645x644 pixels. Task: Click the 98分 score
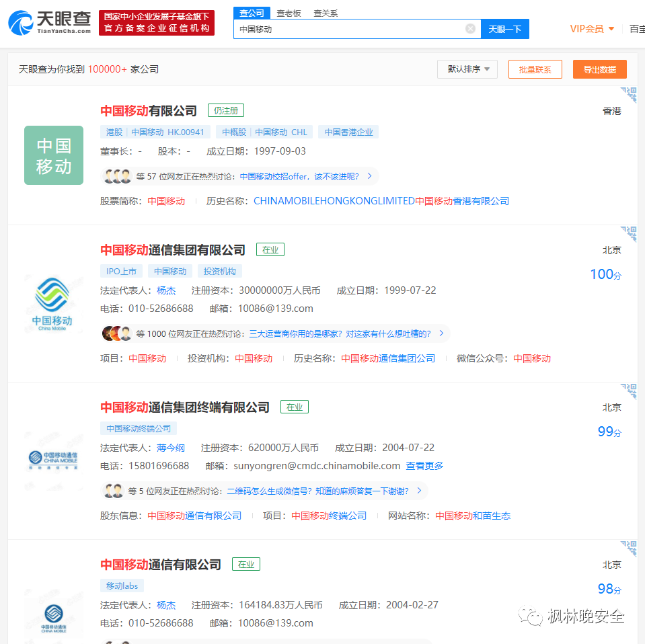[x=609, y=589]
